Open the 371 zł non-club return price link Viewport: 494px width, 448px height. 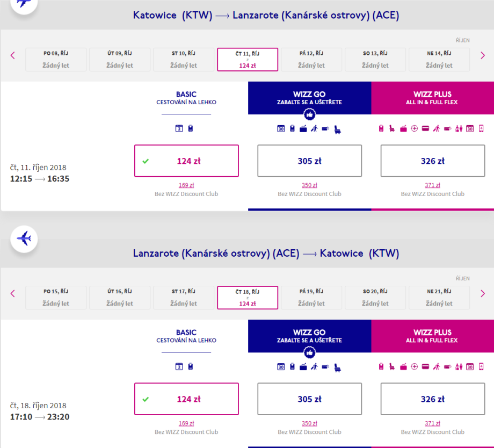tap(432, 424)
